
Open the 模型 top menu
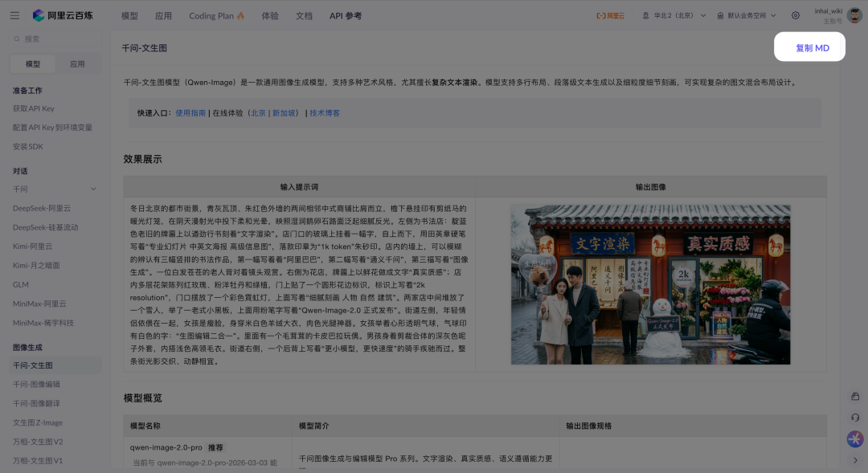click(129, 16)
